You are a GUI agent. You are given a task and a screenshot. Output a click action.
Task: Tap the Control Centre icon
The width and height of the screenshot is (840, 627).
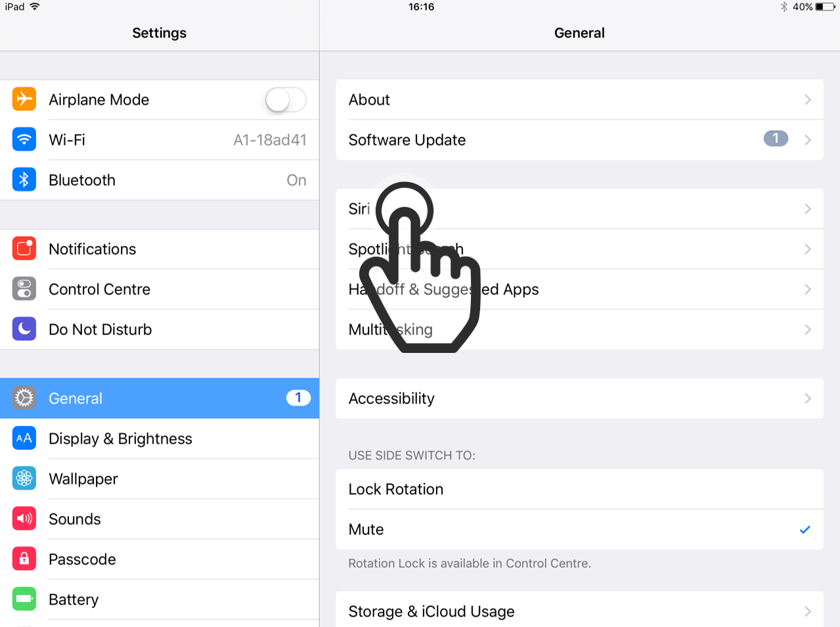tap(24, 289)
